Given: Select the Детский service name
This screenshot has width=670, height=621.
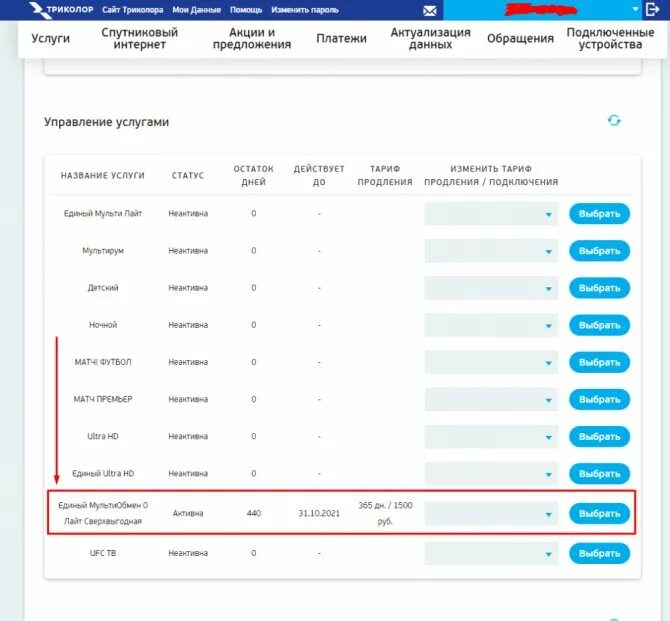Looking at the screenshot, I should coord(103,288).
